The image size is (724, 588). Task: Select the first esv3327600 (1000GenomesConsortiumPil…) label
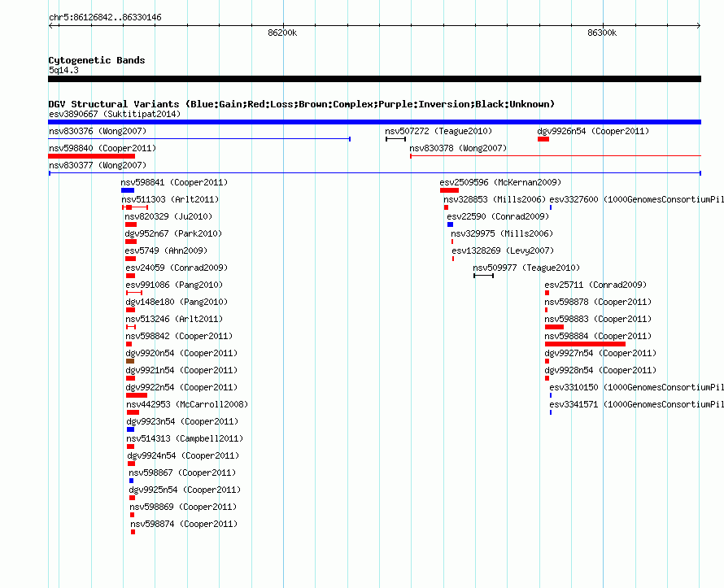tap(637, 199)
